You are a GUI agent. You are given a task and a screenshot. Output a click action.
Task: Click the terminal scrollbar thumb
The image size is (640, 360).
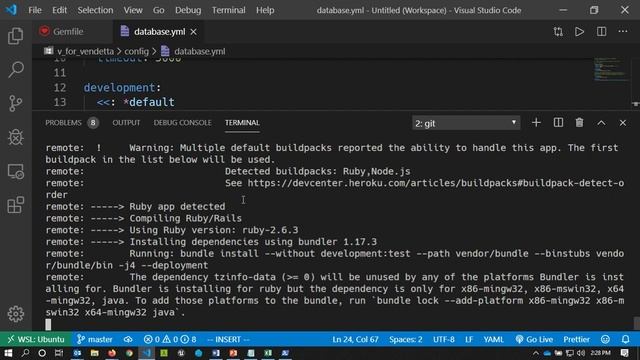click(x=636, y=322)
